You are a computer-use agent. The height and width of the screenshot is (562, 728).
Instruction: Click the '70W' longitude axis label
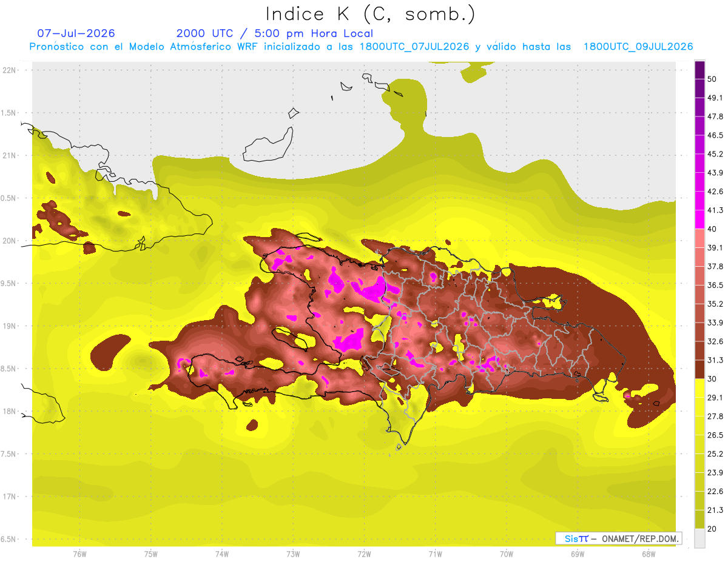[507, 554]
